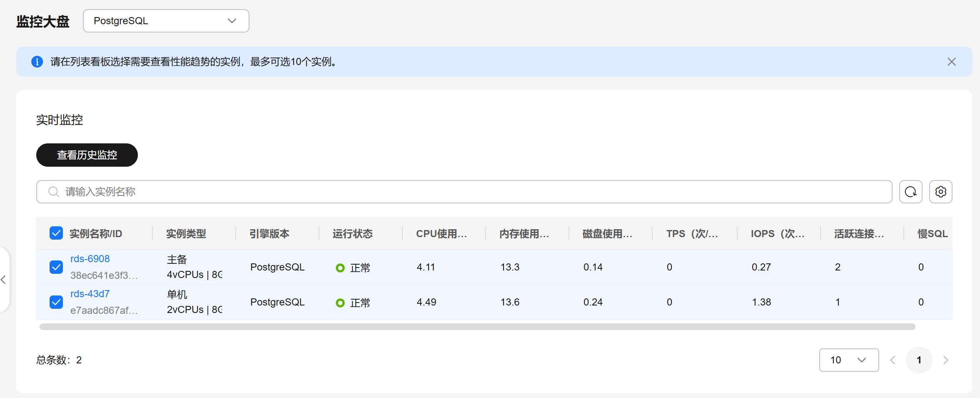Image resolution: width=980 pixels, height=398 pixels.
Task: Open the rds-6908 instance link
Action: pyautogui.click(x=90, y=259)
